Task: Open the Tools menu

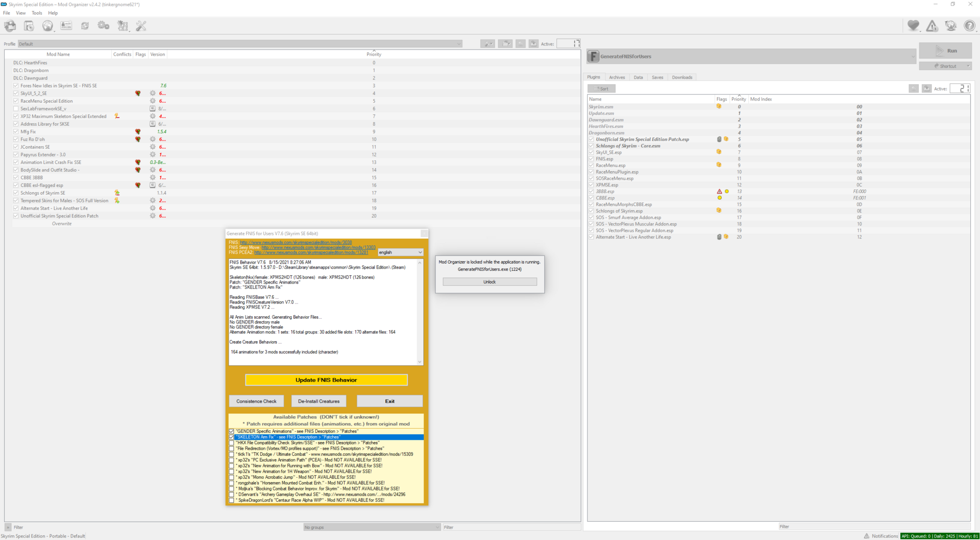Action: (37, 13)
